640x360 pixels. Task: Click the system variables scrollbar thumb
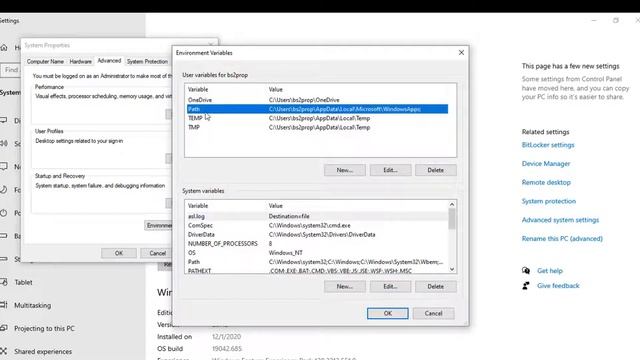(x=452, y=219)
